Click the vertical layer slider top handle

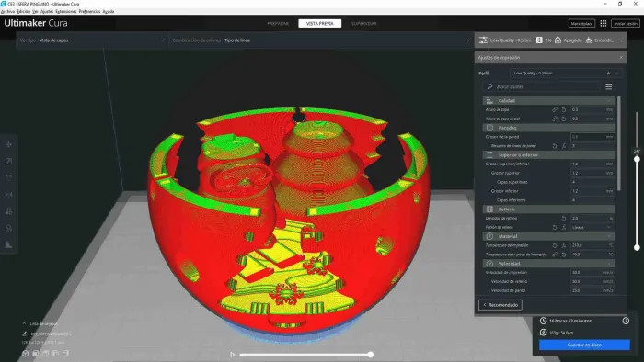(637, 159)
